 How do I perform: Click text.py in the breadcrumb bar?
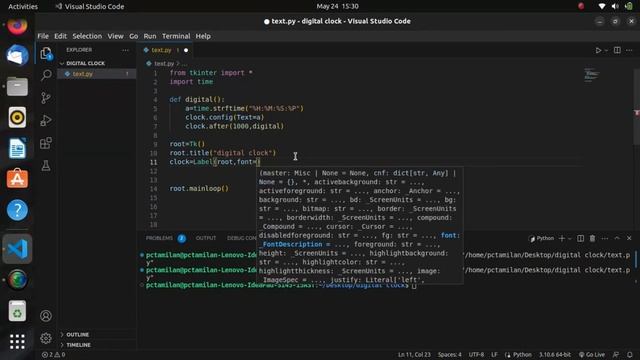click(x=164, y=64)
